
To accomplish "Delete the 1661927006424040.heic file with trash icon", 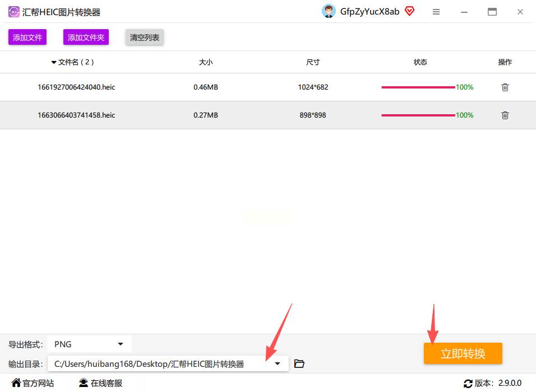I will pyautogui.click(x=505, y=87).
